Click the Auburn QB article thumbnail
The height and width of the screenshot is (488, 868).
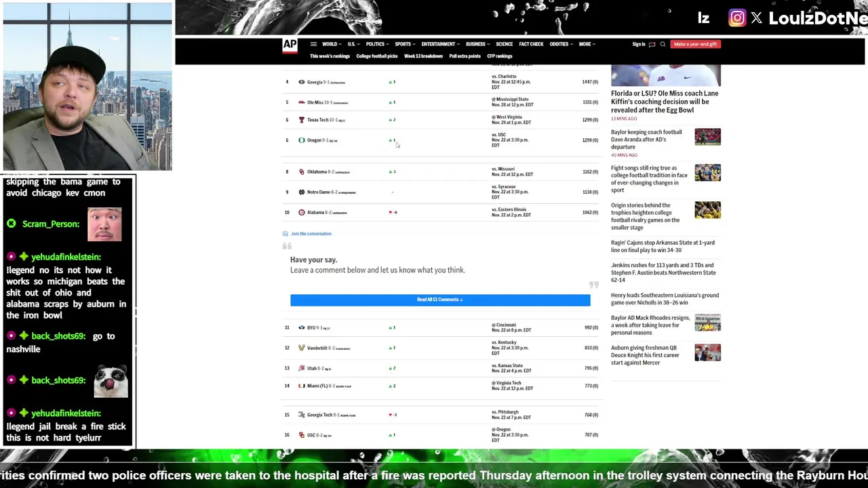point(707,352)
